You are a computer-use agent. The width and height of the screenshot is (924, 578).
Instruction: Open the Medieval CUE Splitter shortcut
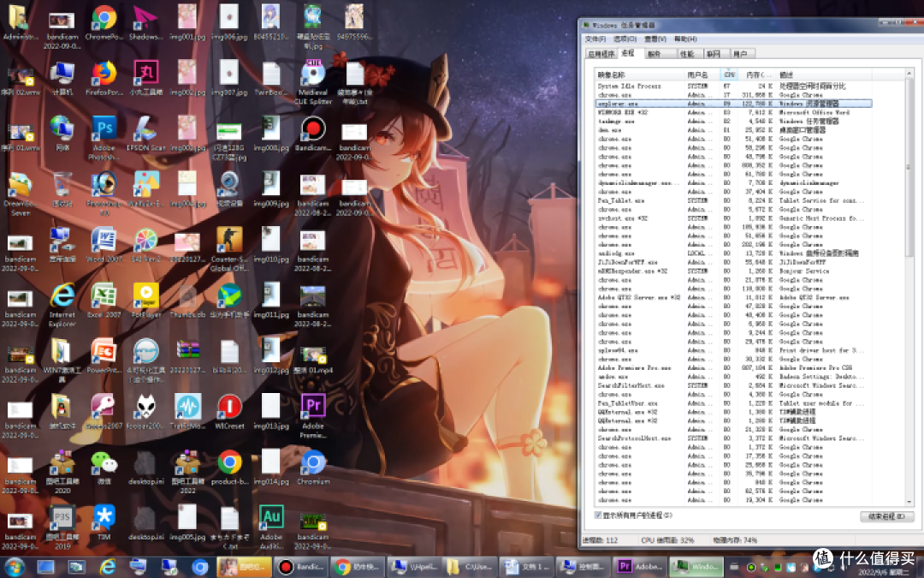click(x=313, y=82)
